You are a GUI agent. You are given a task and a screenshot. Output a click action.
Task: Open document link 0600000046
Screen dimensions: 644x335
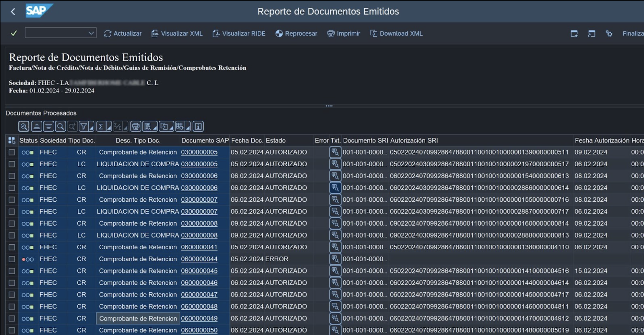(199, 283)
